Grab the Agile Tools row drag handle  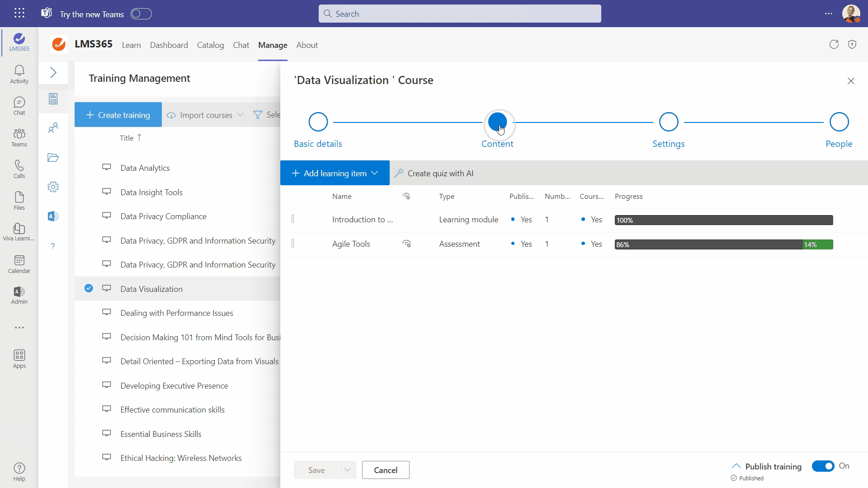click(292, 244)
